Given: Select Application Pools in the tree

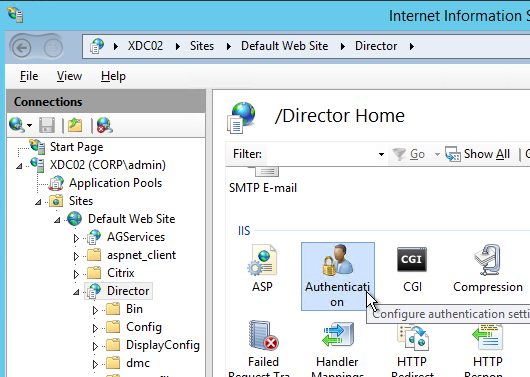Looking at the screenshot, I should pyautogui.click(x=115, y=183).
